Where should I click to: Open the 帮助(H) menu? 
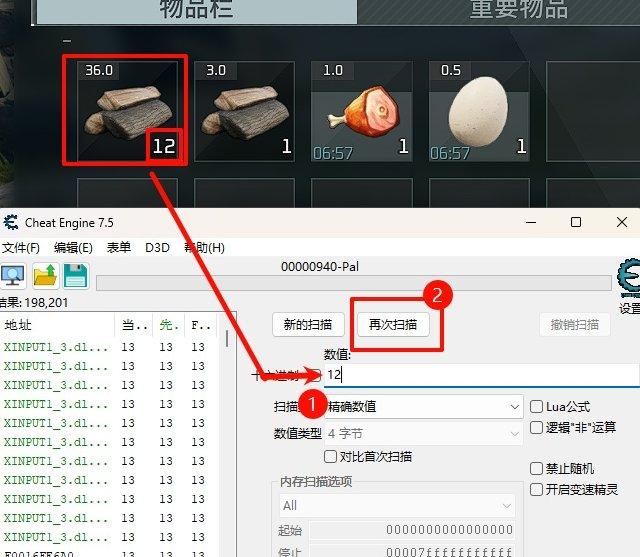tap(204, 248)
